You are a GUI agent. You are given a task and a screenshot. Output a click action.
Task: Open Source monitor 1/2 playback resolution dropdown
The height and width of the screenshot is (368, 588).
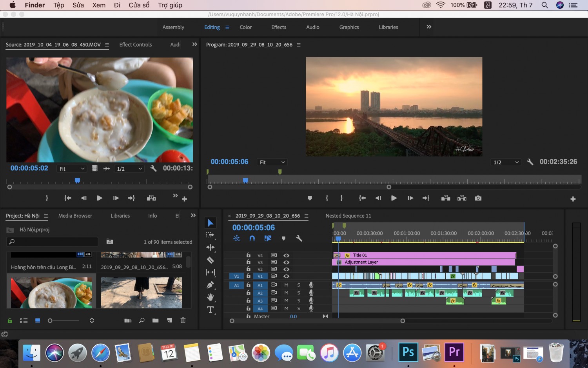(129, 169)
